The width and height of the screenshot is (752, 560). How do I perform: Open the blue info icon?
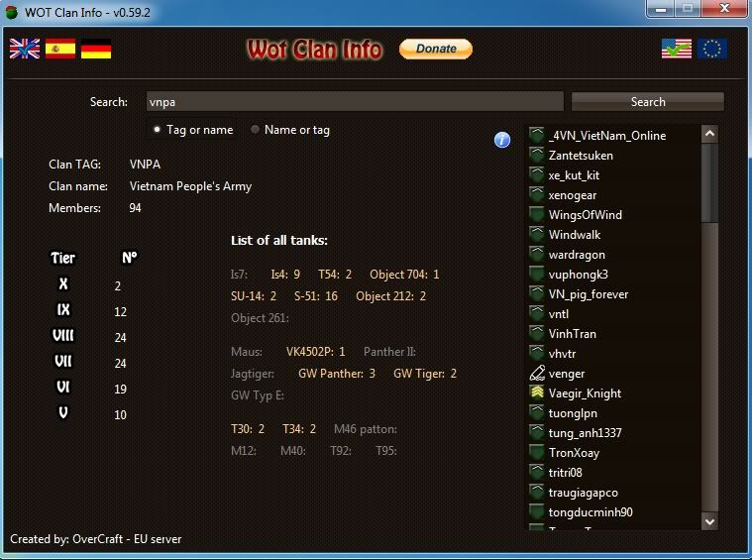(x=502, y=140)
